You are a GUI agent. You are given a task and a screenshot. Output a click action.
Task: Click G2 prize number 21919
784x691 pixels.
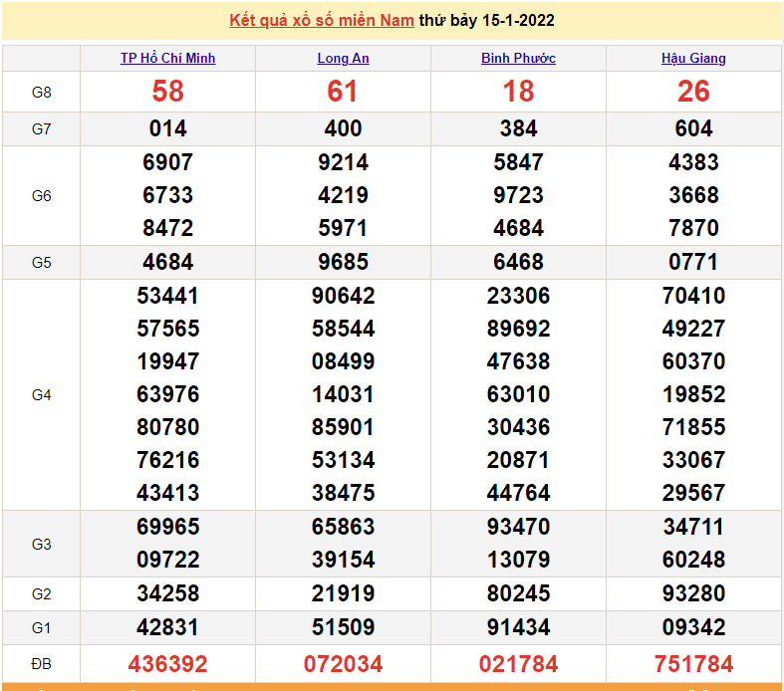click(343, 593)
